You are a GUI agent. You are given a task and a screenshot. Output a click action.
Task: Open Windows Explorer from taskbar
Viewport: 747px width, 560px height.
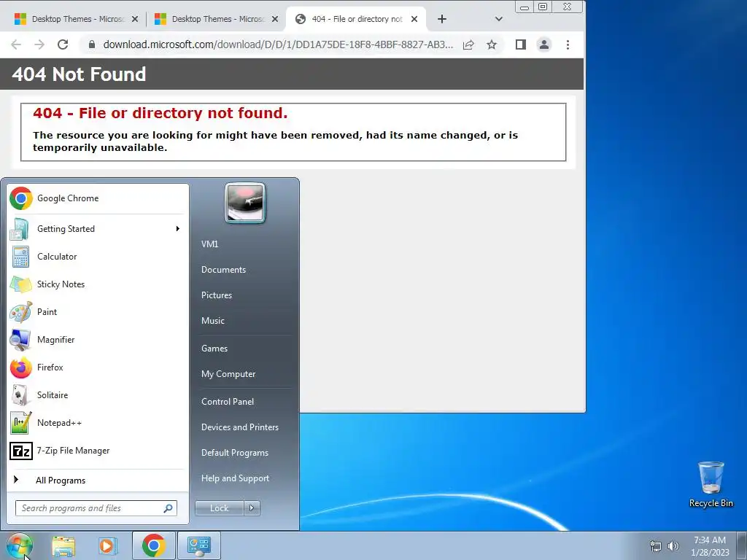click(63, 545)
